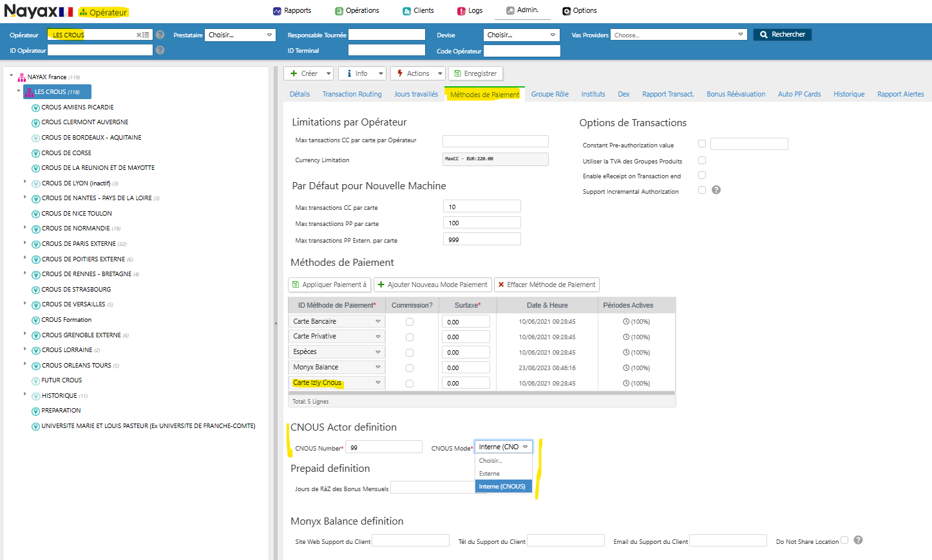Viewport: 932px width, 560px height.
Task: Tick Enable eReceipt on Transaction end
Action: click(702, 175)
